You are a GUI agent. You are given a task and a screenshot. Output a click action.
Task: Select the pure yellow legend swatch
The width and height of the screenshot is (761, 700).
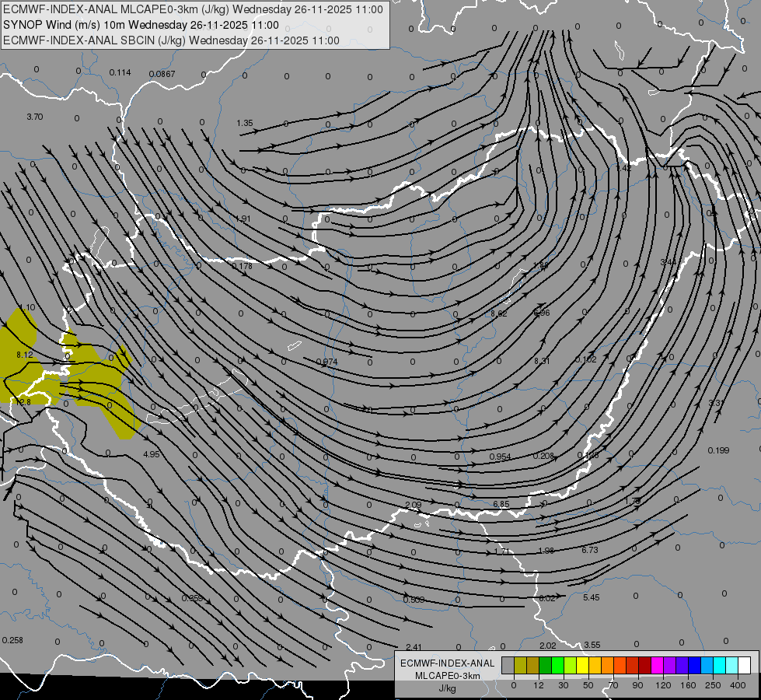coord(582,665)
